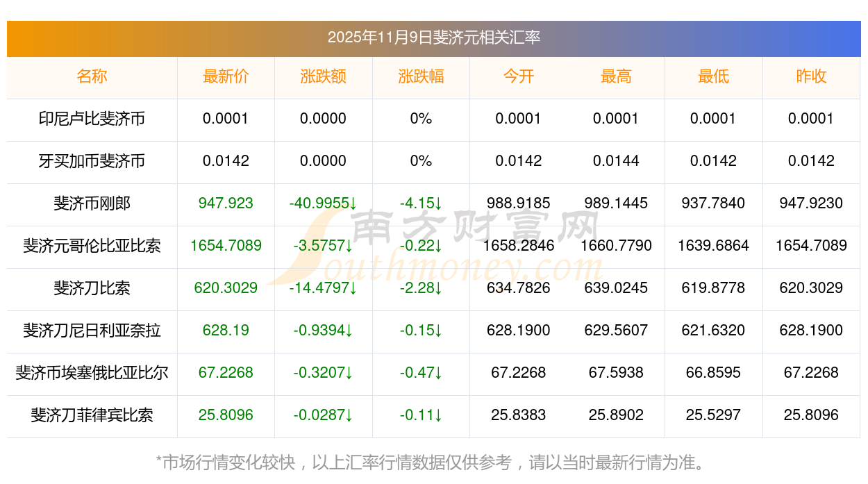This screenshot has height=484, width=868.
Task: Click latest price 1654.7089 in green
Action: coord(226,246)
